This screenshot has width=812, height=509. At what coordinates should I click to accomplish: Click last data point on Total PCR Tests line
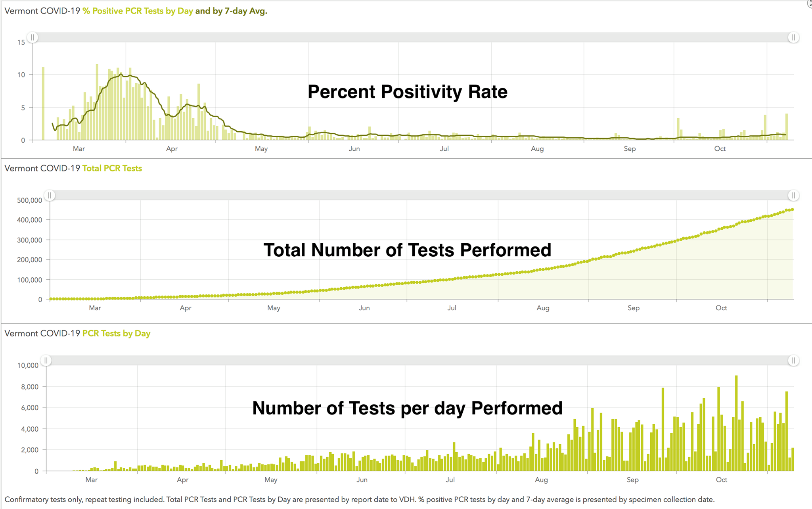click(792, 209)
